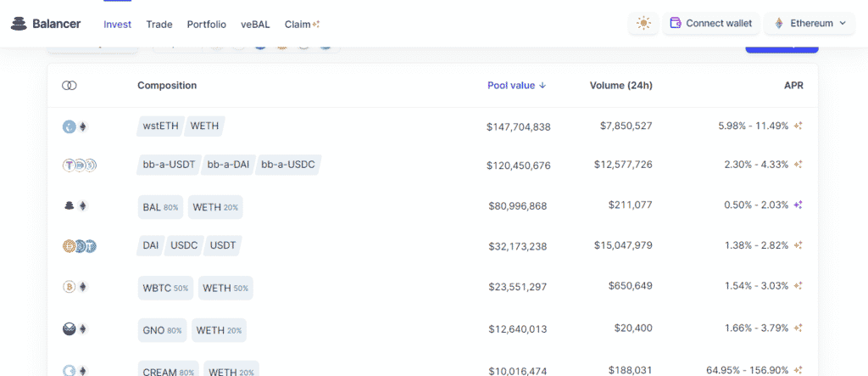Image resolution: width=868 pixels, height=376 pixels.
Task: Click pool value $32,173,238
Action: point(518,245)
